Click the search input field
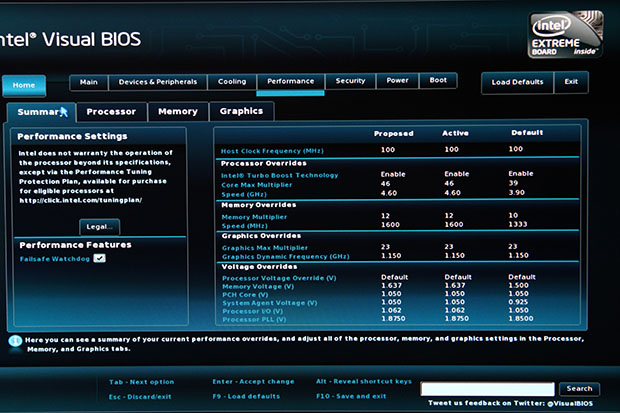Screen dimensions: 620x413 click(487, 389)
